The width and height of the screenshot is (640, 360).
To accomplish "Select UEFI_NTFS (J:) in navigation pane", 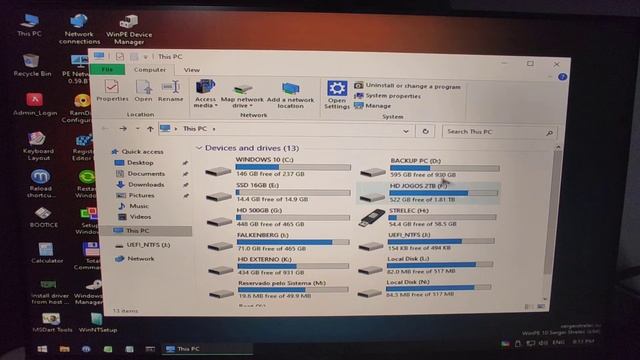I will coord(142,245).
